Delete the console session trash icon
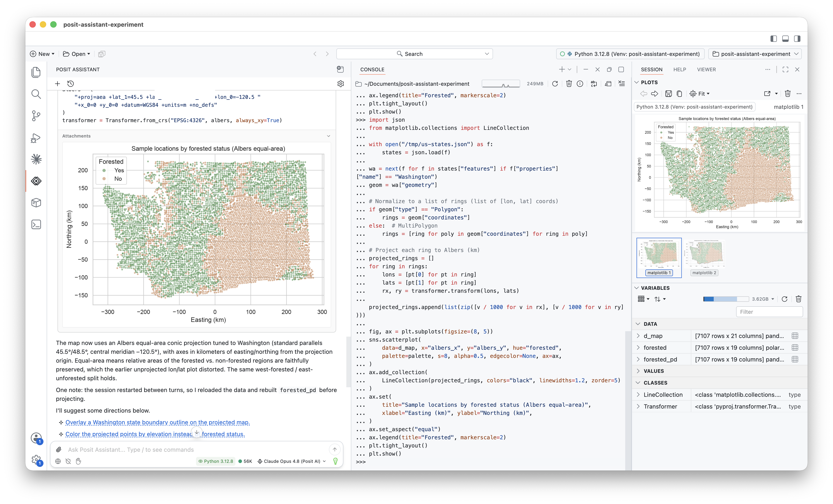 tap(569, 84)
